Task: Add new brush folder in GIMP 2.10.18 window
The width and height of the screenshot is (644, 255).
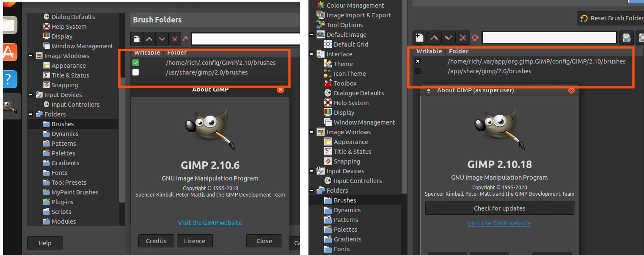Action: (x=419, y=38)
